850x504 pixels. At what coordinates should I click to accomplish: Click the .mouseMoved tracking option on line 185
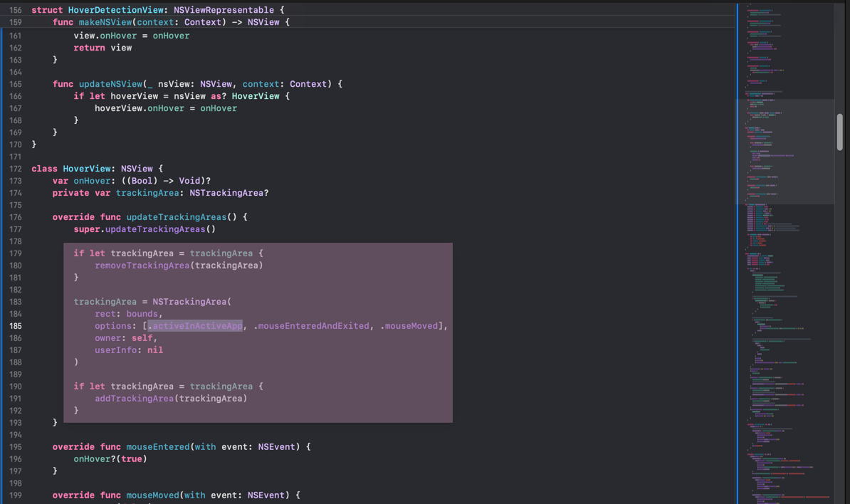(x=409, y=326)
